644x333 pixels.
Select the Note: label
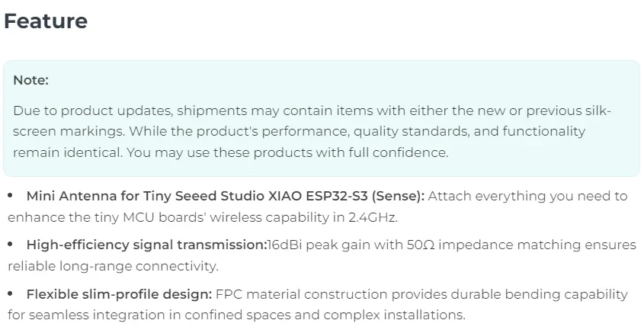tap(30, 80)
